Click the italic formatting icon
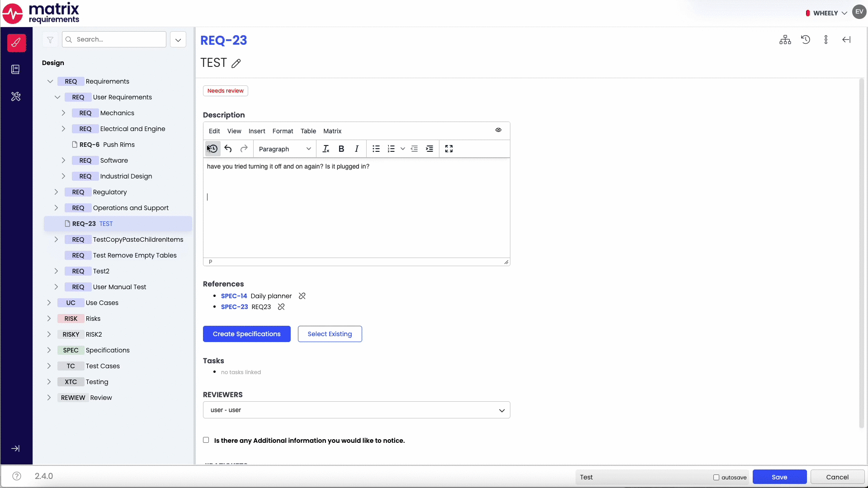Screen dimensions: 868x488 pos(357,149)
